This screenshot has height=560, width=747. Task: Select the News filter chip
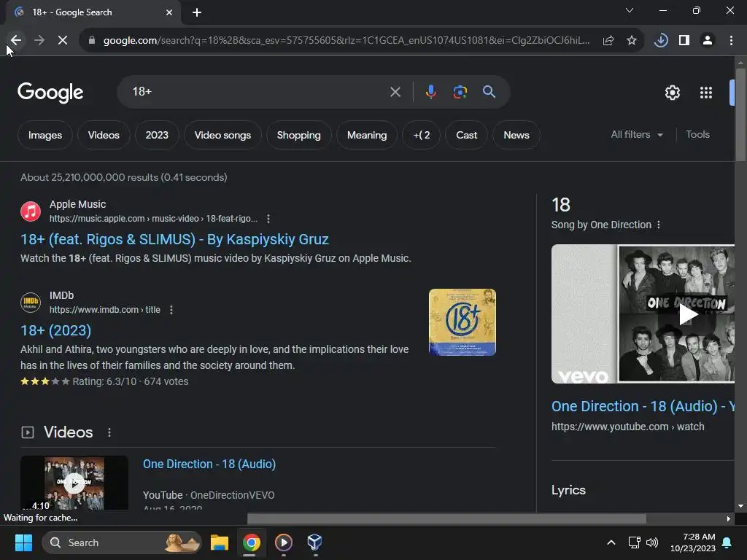[x=516, y=135]
